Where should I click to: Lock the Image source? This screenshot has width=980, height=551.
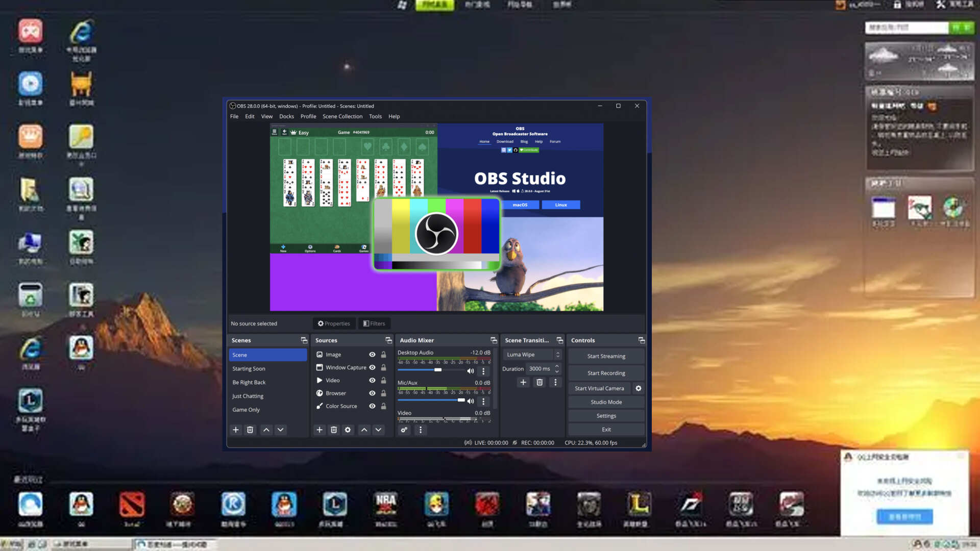383,355
